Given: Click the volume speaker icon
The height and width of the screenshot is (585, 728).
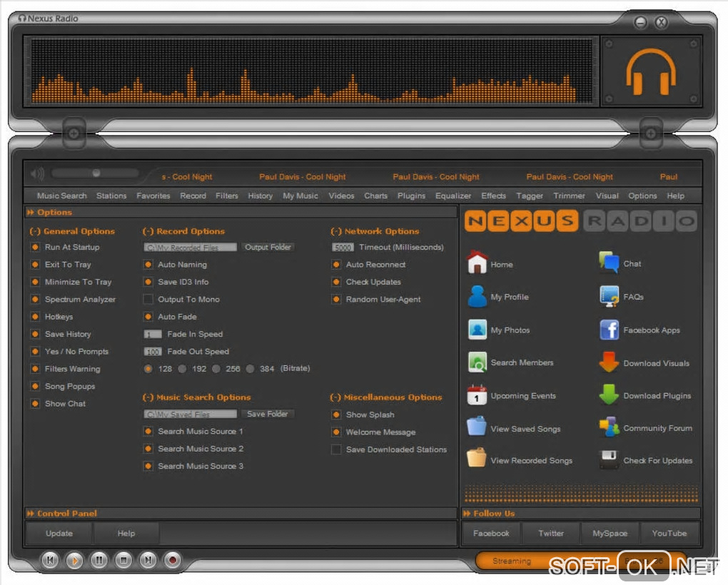Looking at the screenshot, I should [37, 174].
